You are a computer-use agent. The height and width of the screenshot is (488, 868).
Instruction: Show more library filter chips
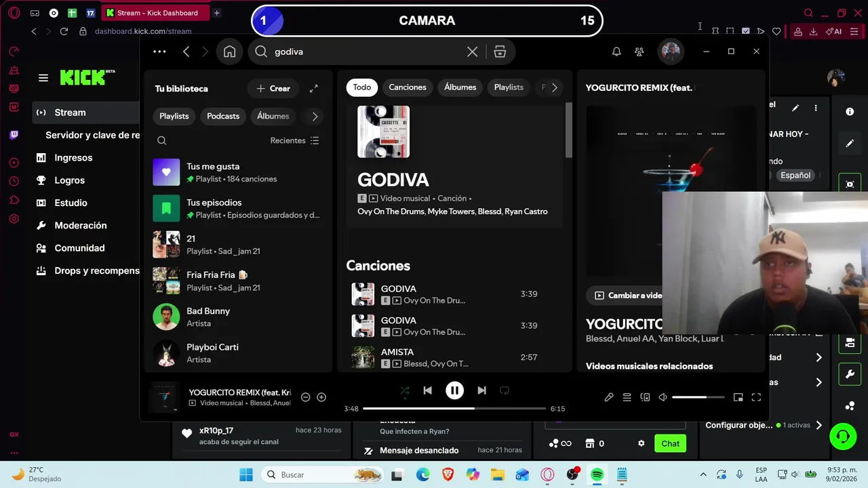click(x=315, y=116)
